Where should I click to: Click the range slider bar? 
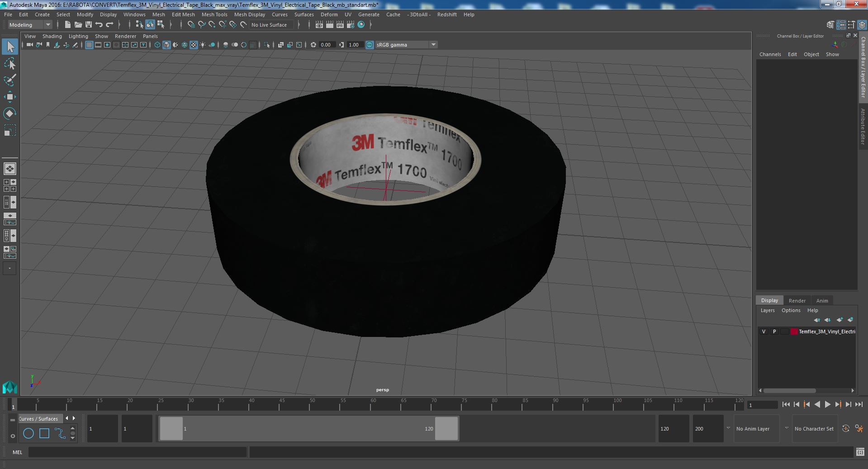(x=308, y=428)
